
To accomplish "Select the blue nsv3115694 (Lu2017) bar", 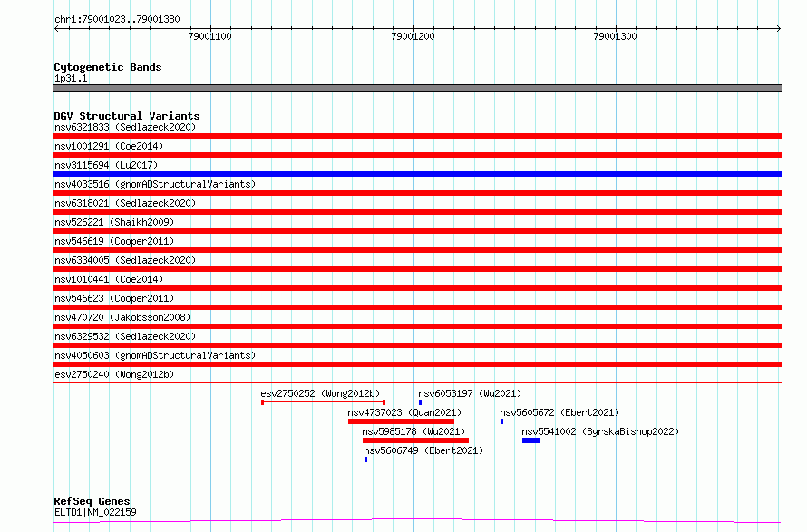I will point(417,174).
